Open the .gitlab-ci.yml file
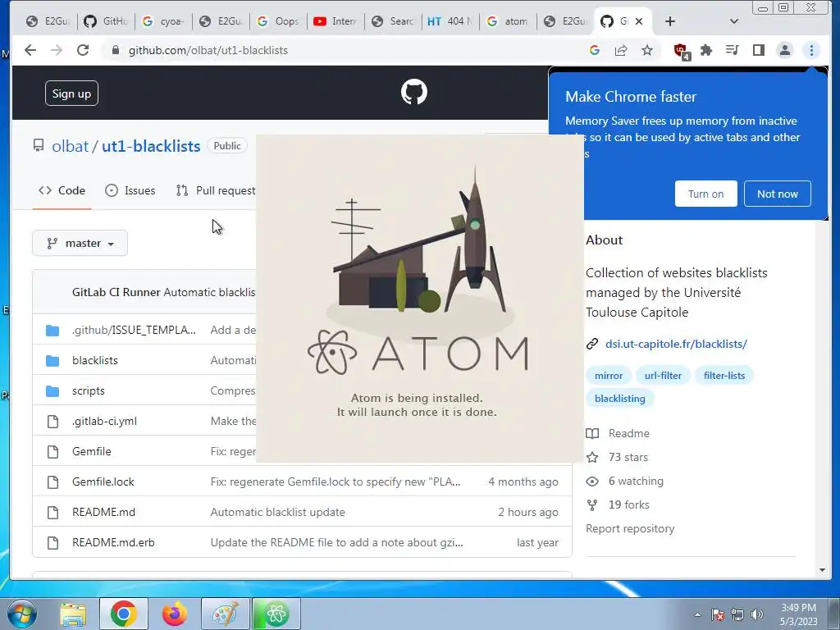Image resolution: width=840 pixels, height=630 pixels. 104,421
